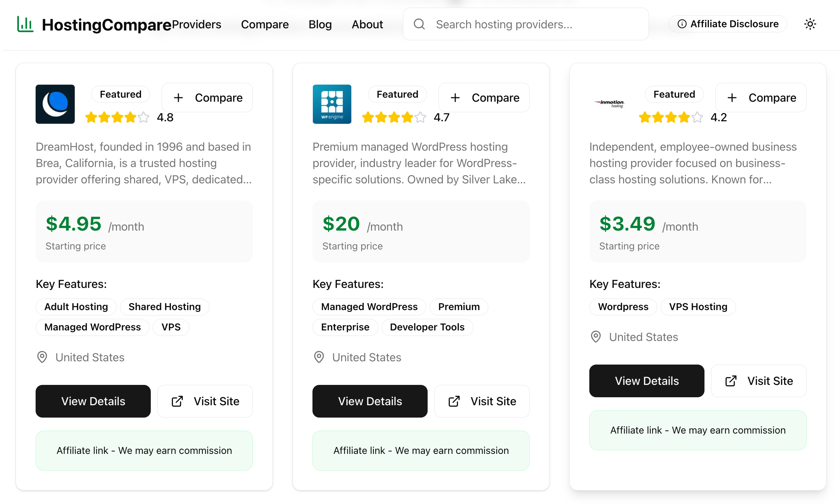Click the HostingCompare bar chart logo icon

25,24
